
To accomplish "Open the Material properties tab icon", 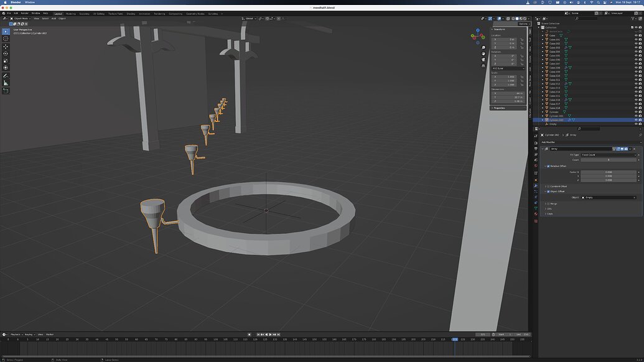I will pyautogui.click(x=536, y=214).
